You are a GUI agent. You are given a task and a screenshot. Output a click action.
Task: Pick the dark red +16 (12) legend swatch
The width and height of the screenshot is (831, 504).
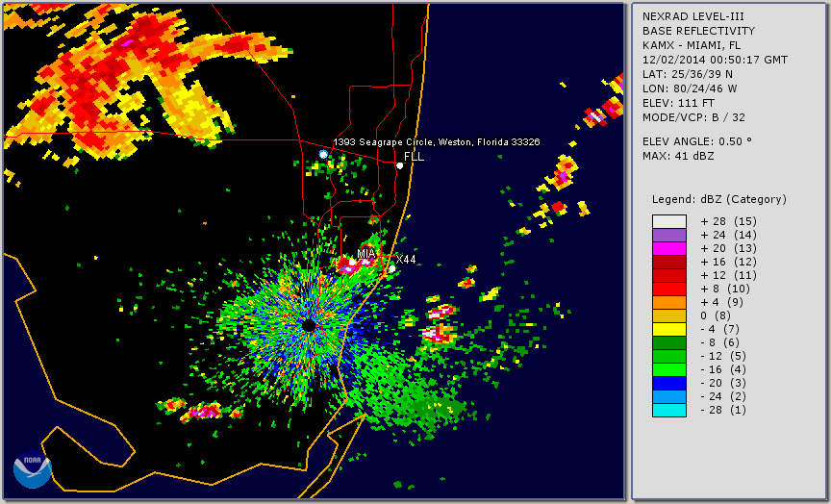(x=669, y=263)
